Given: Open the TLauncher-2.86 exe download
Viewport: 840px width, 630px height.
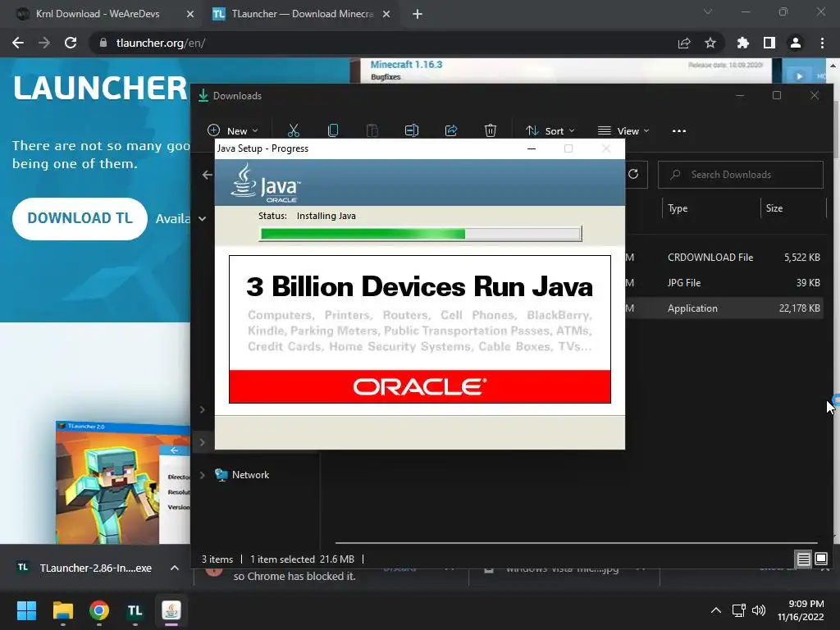Looking at the screenshot, I should point(85,568).
